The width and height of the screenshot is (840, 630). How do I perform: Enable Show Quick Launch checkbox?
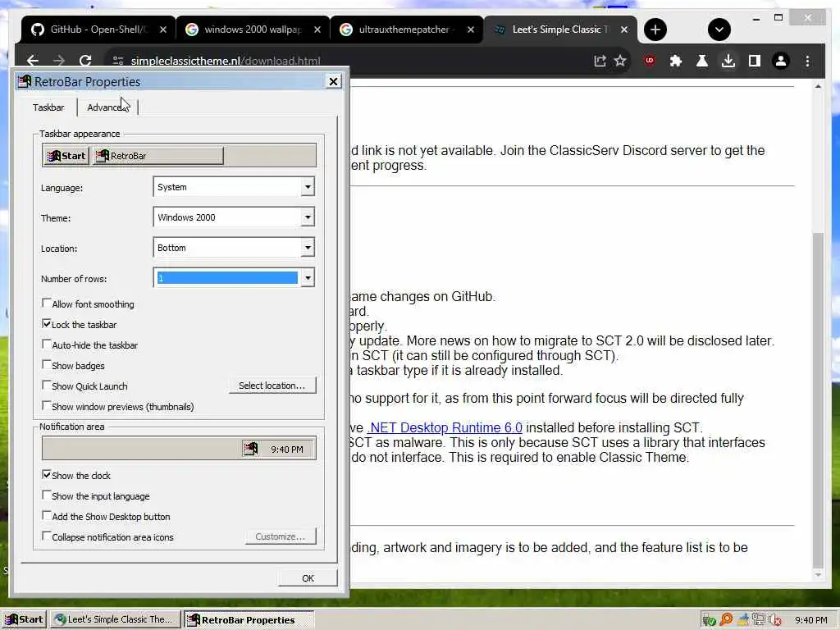click(47, 386)
